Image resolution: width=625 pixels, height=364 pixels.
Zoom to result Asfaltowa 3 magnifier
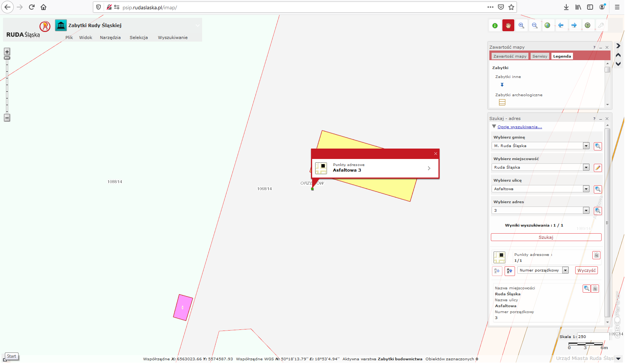click(587, 288)
